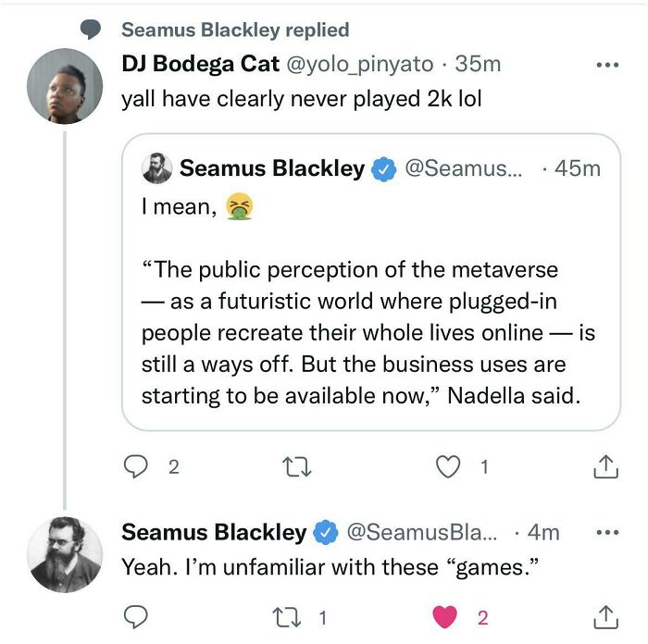Open more options for DJ Bodega Cat tweet
Viewport: 648px width, 644px height.
pos(606,66)
